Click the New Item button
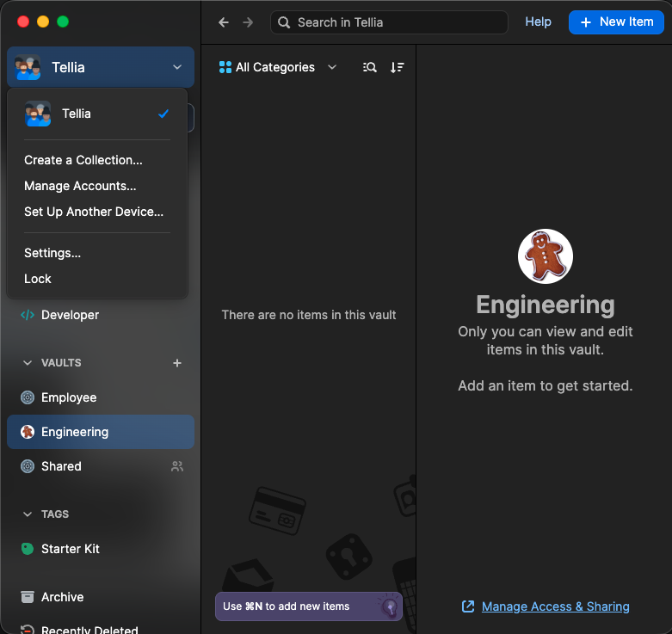This screenshot has width=672, height=634. 616,22
